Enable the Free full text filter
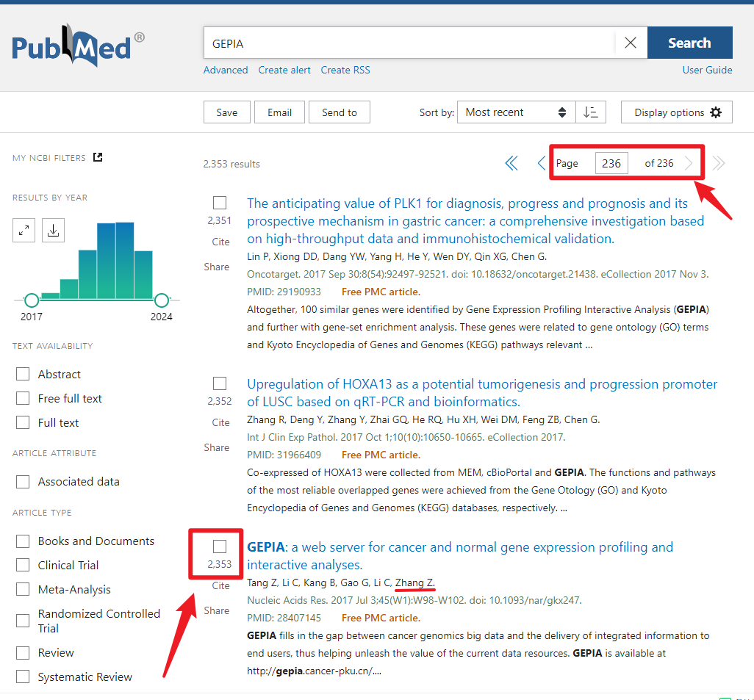754x700 pixels. [23, 398]
